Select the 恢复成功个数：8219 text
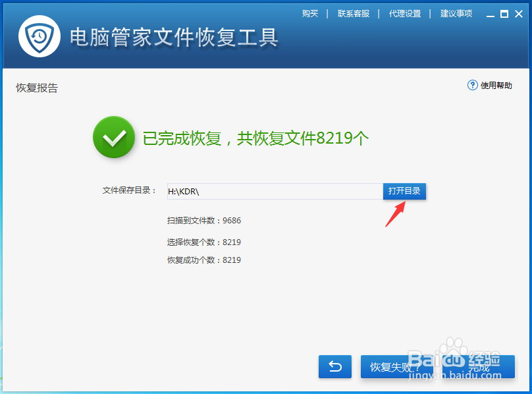This screenshot has width=532, height=394. coord(204,260)
